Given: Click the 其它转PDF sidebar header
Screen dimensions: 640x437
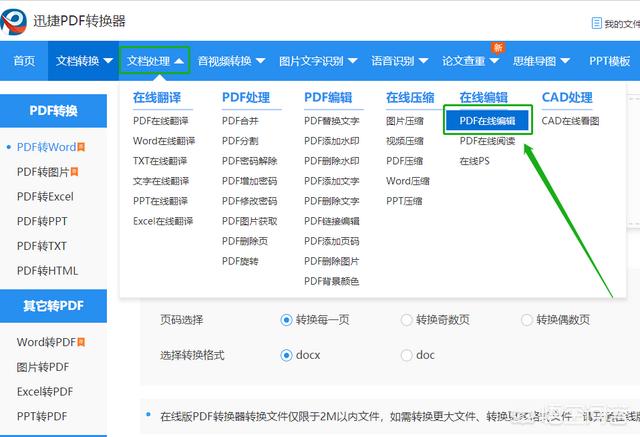Looking at the screenshot, I should [53, 306].
